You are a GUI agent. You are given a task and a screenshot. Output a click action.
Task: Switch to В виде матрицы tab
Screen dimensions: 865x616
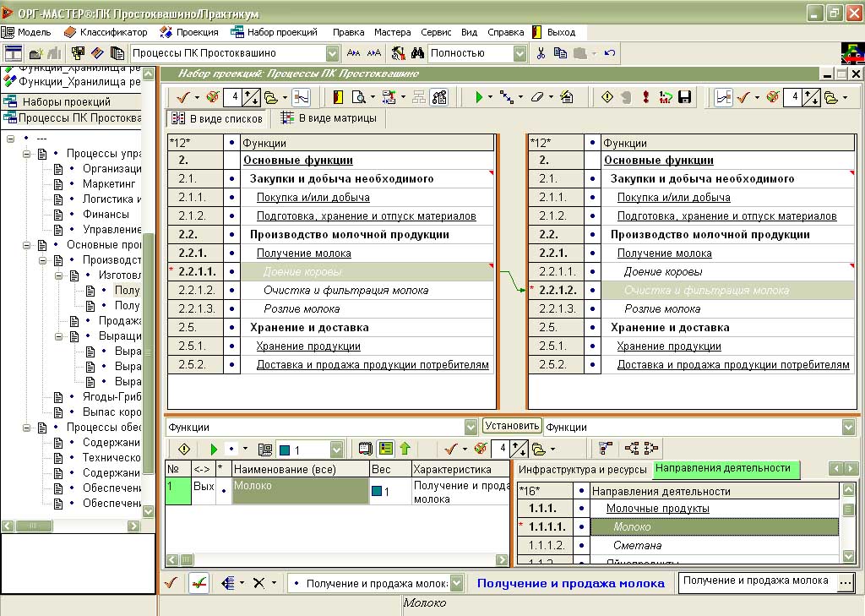pyautogui.click(x=329, y=118)
